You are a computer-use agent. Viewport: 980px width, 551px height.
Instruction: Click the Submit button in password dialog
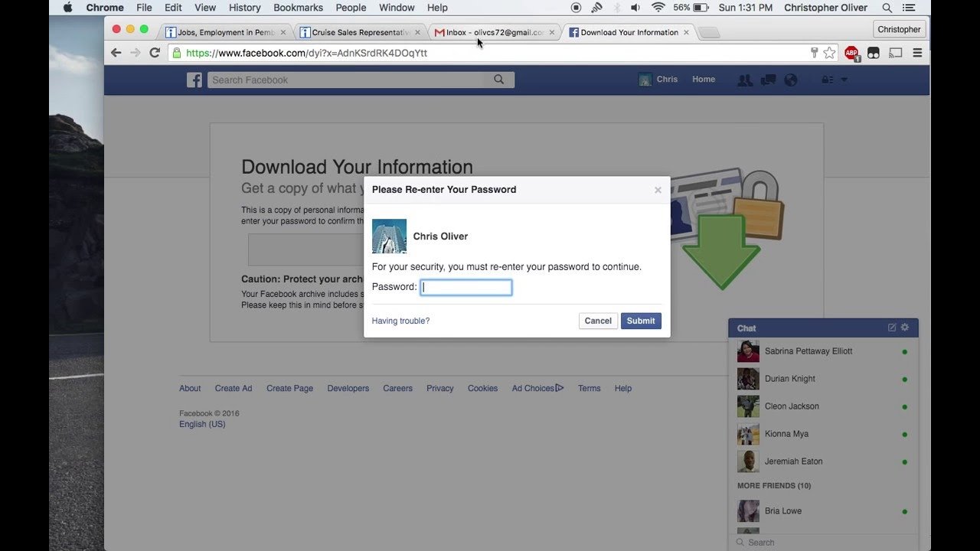[x=641, y=321]
